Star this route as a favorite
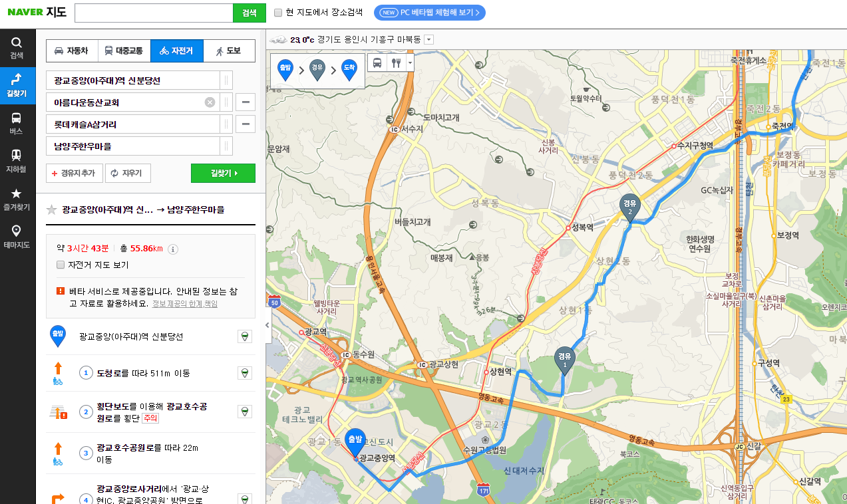This screenshot has height=504, width=847. click(x=51, y=210)
